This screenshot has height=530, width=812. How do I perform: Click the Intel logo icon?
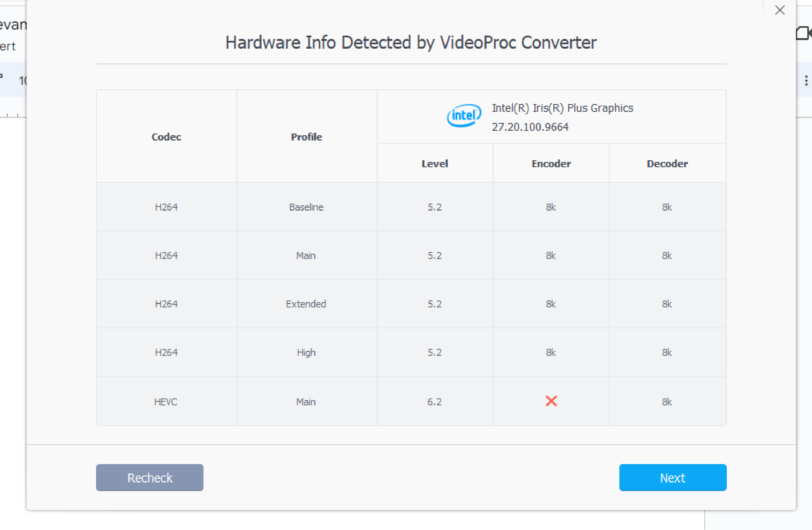tap(464, 116)
